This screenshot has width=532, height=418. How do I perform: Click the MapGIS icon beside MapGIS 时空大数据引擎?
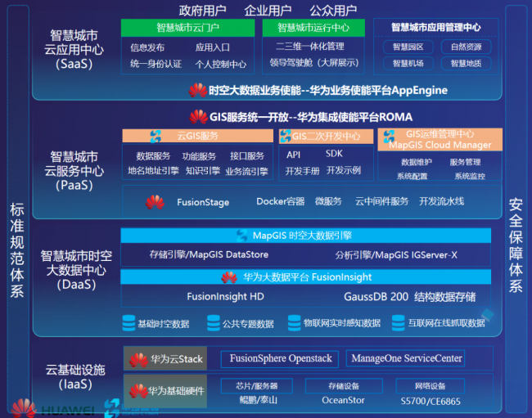(x=241, y=236)
